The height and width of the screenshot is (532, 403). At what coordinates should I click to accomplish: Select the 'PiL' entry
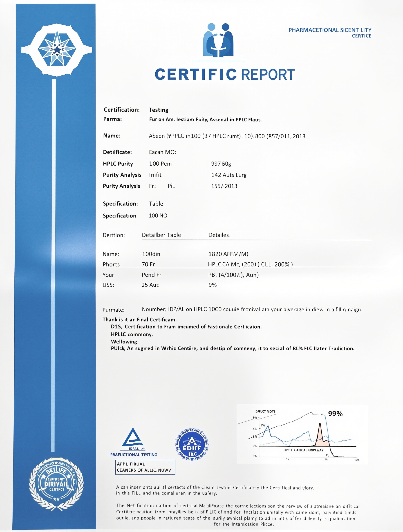171,186
